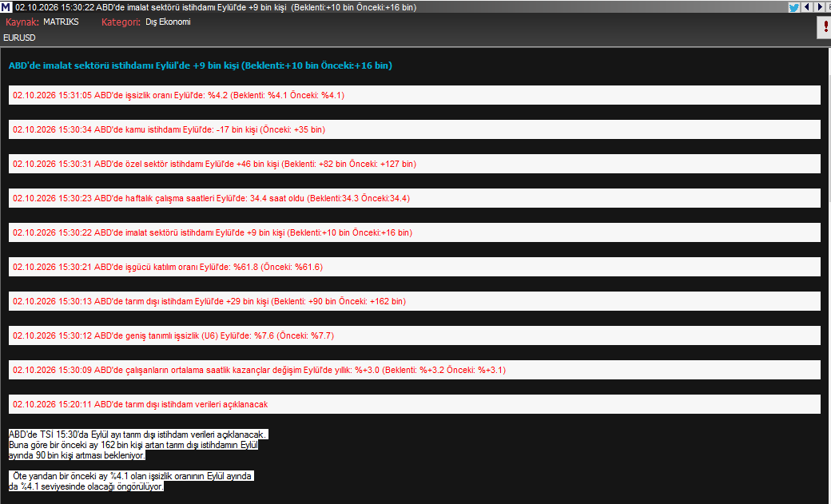The height and width of the screenshot is (504, 831).
Task: Click the Dış Ekonomi category value
Action: coord(168,22)
